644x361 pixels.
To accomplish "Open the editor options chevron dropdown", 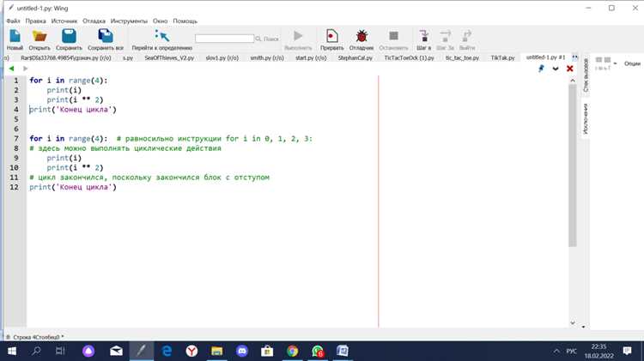I will [556, 69].
